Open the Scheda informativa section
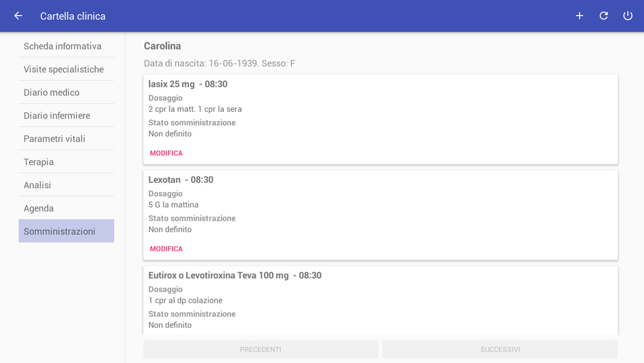 (x=67, y=46)
